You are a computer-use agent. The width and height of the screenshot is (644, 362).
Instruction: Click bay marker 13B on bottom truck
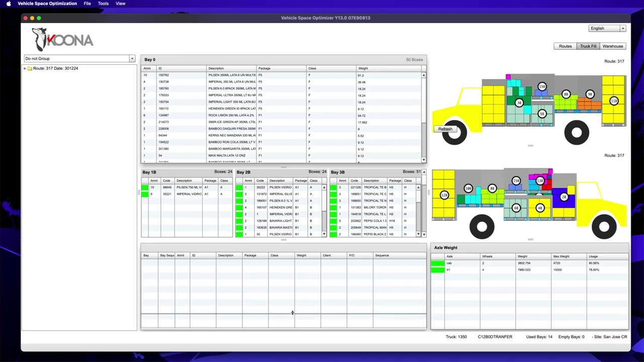pyautogui.click(x=540, y=180)
